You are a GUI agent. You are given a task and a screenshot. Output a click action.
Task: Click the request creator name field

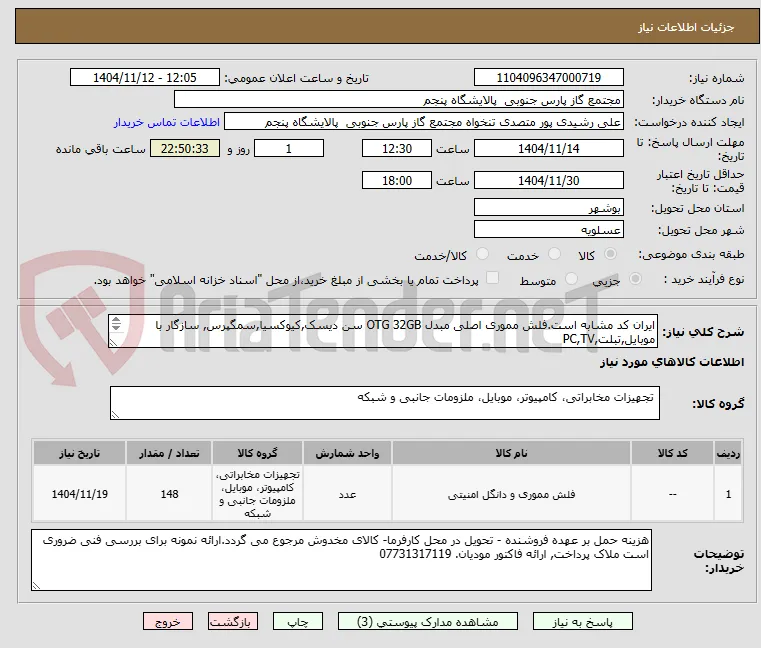point(423,122)
